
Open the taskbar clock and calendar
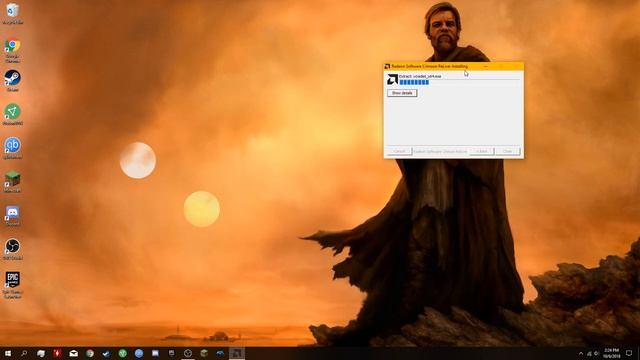coord(611,353)
